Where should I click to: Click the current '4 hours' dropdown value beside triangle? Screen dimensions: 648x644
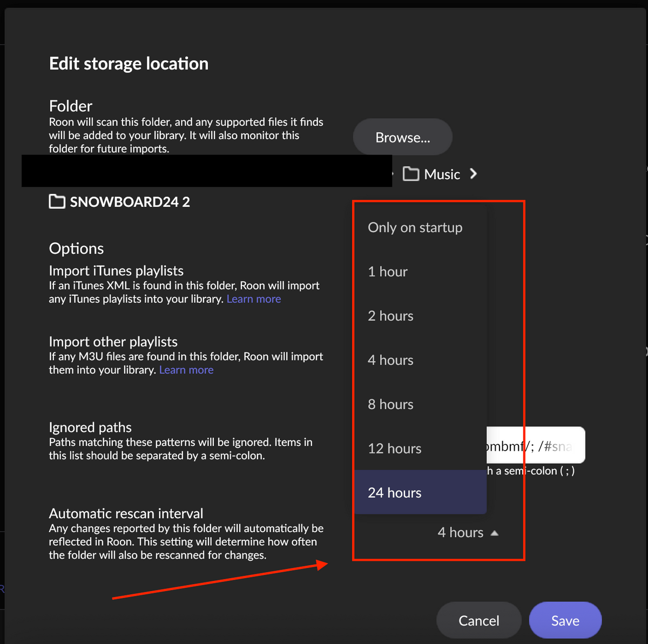coord(460,533)
